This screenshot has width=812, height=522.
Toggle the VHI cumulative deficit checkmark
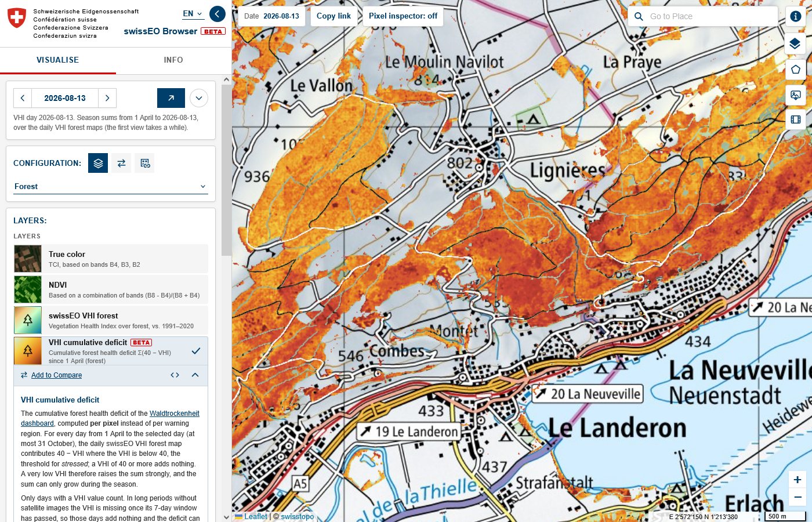pos(196,351)
